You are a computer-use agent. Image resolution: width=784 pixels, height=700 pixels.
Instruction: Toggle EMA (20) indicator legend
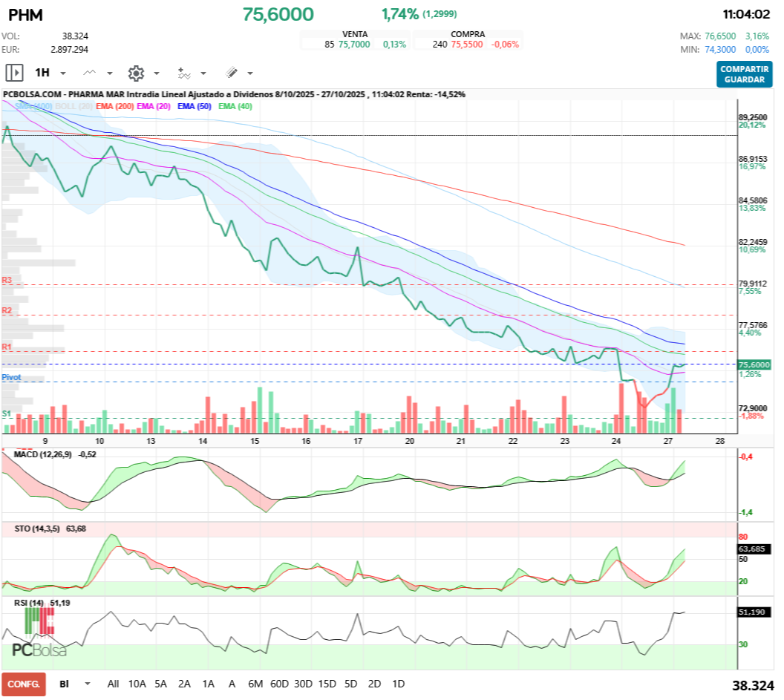pyautogui.click(x=154, y=106)
